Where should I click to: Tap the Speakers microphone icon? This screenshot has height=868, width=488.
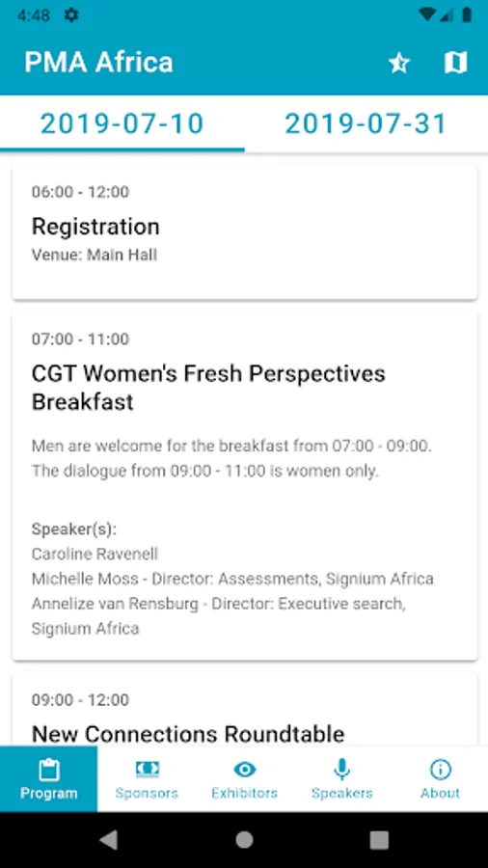pyautogui.click(x=342, y=770)
